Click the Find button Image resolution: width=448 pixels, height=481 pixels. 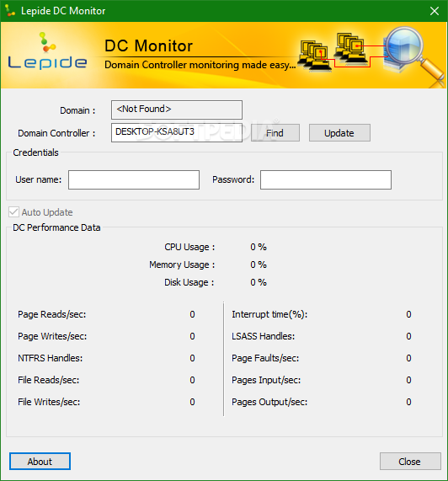click(275, 133)
